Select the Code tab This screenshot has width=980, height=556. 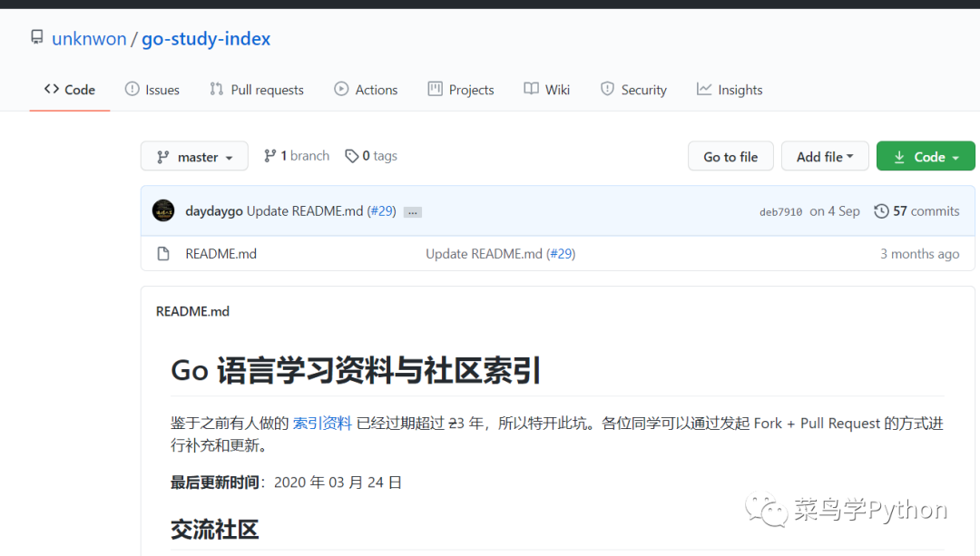[69, 89]
